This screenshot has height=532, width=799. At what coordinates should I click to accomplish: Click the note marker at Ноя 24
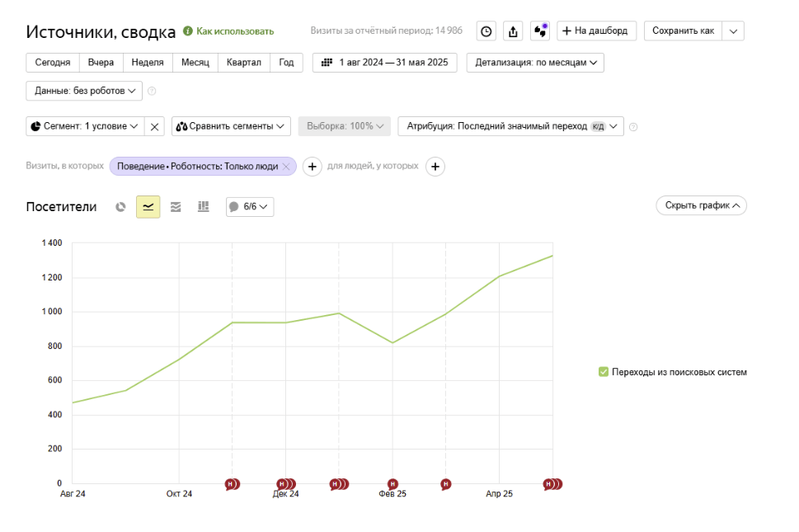pyautogui.click(x=232, y=484)
